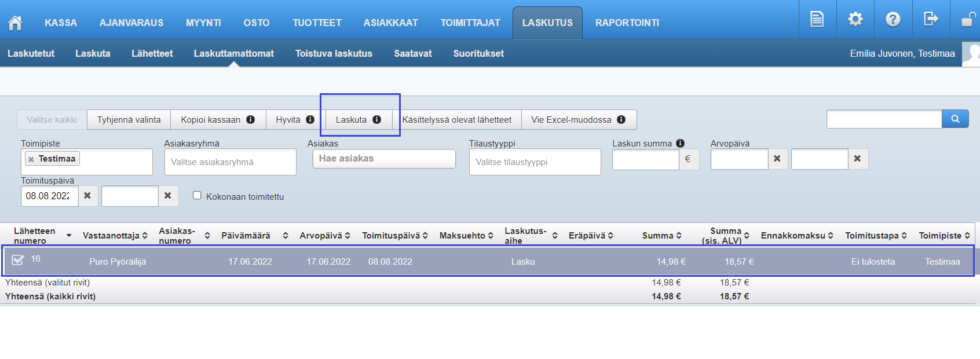Open settings via the gear icon
Image resolution: width=980 pixels, height=359 pixels.
(855, 19)
